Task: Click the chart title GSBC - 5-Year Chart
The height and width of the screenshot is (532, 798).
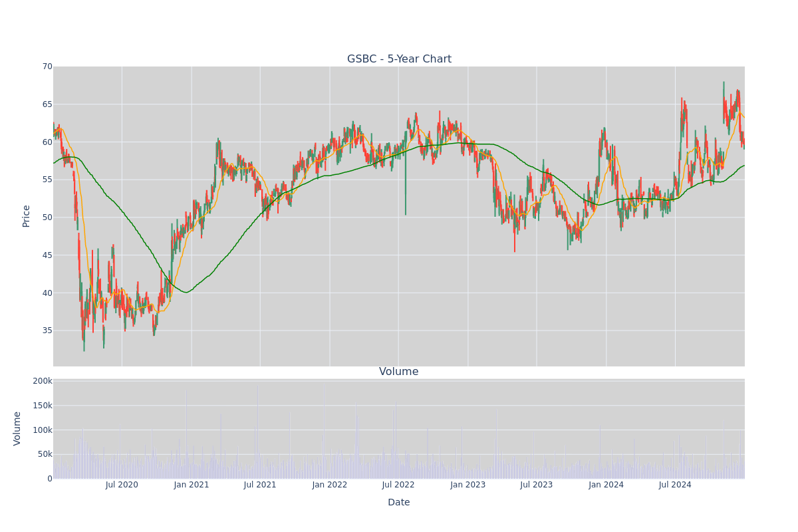Action: (399, 59)
